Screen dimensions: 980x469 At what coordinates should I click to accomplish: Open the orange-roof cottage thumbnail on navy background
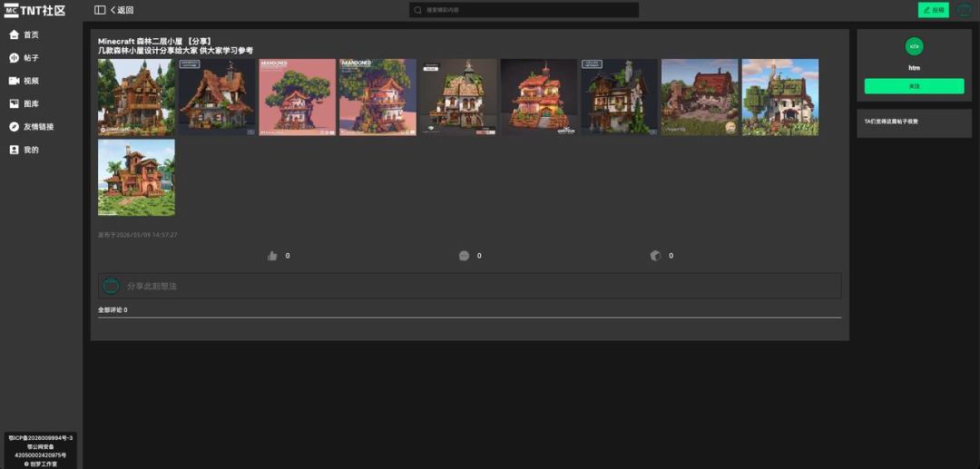(217, 97)
